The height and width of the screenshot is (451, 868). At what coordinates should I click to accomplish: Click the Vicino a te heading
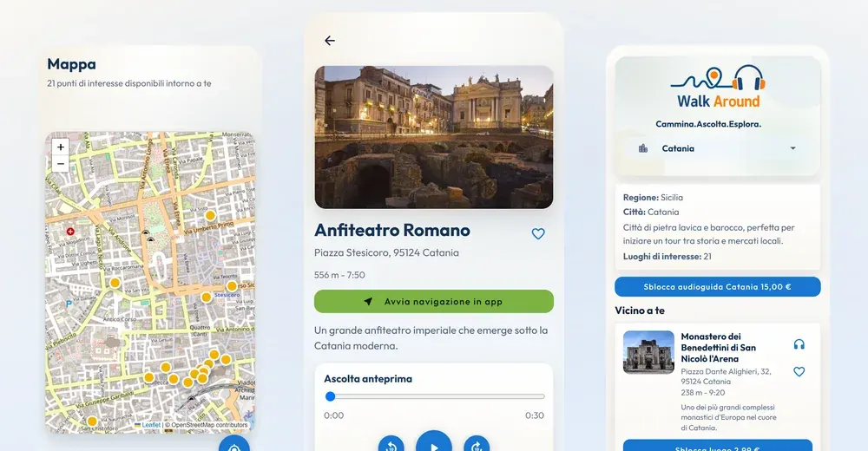coord(640,310)
